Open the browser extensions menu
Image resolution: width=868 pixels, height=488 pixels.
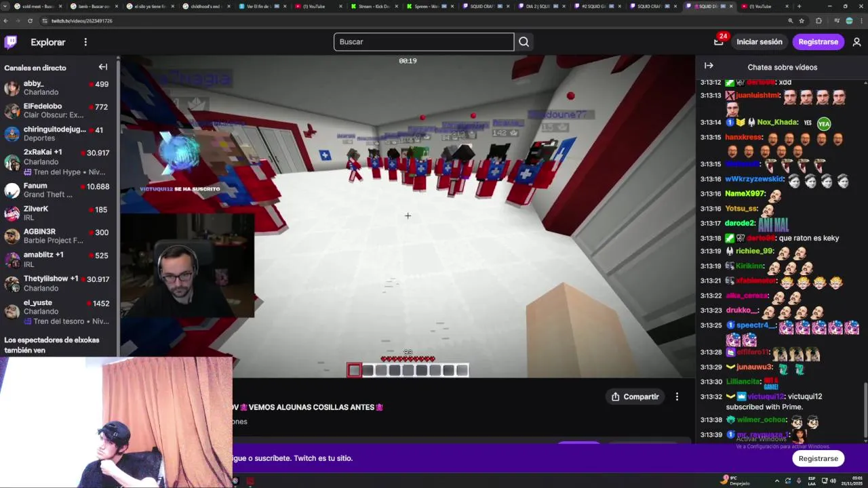point(818,21)
